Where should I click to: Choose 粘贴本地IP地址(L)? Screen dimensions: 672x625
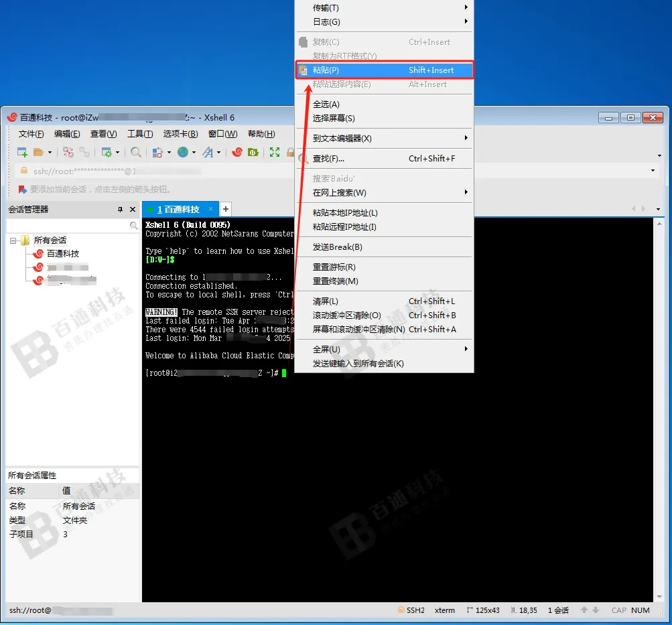point(385,213)
